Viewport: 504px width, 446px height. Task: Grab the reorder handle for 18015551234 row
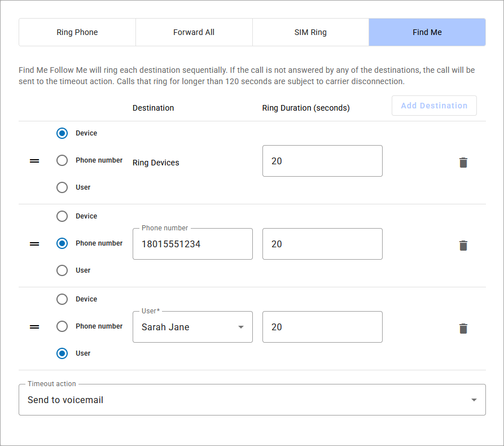34,244
